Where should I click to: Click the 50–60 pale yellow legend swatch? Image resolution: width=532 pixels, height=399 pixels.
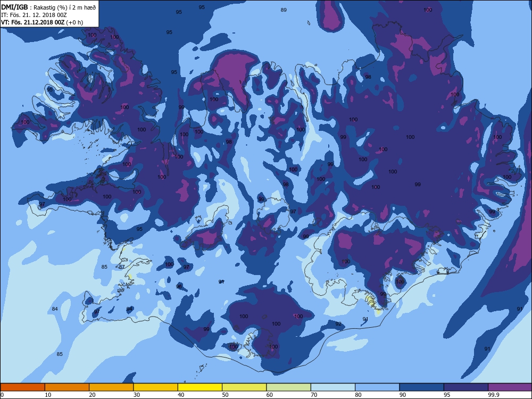[244, 387]
